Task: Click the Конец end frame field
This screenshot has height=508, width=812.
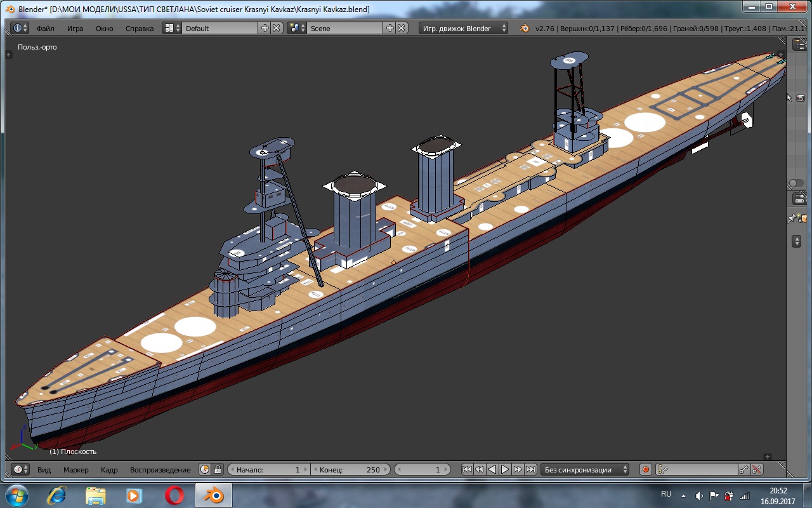Action: pos(349,470)
